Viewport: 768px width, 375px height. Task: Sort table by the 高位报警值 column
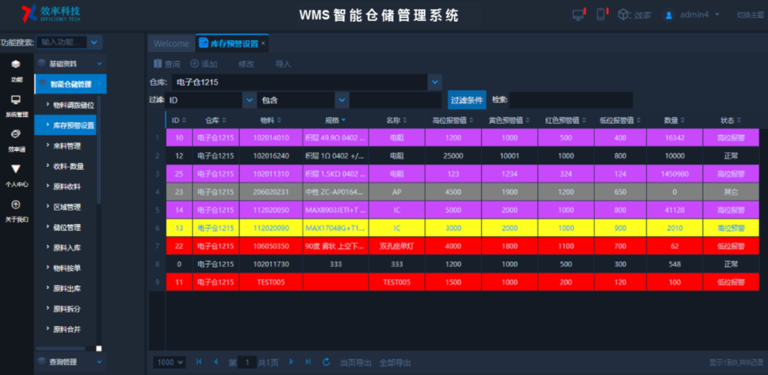pyautogui.click(x=453, y=120)
